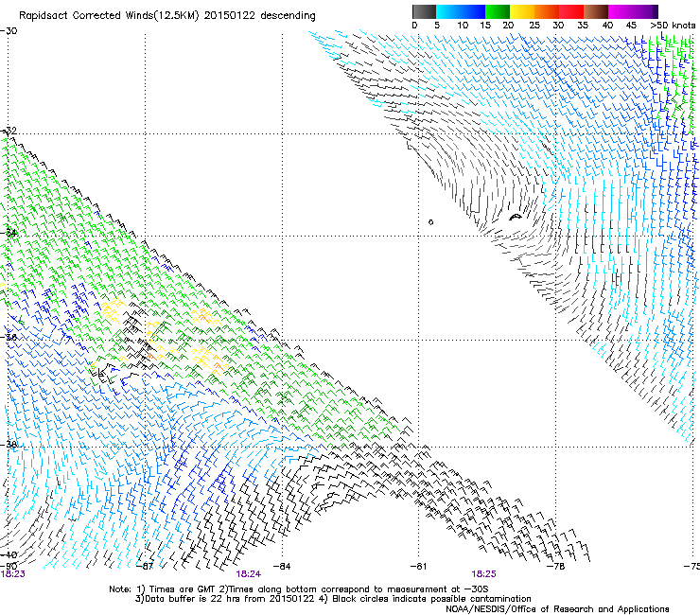Click the green 15-20 knots legend swatch
This screenshot has height=615, width=700.
point(498,11)
